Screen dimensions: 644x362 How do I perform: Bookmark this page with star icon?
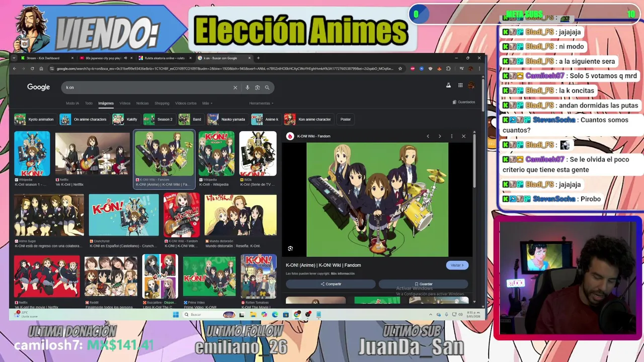(x=400, y=68)
